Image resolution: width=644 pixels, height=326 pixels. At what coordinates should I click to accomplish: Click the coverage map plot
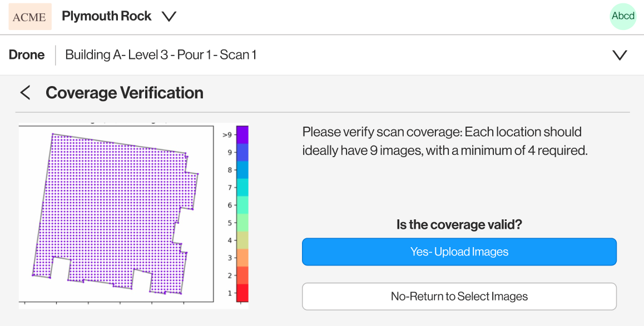point(116,214)
